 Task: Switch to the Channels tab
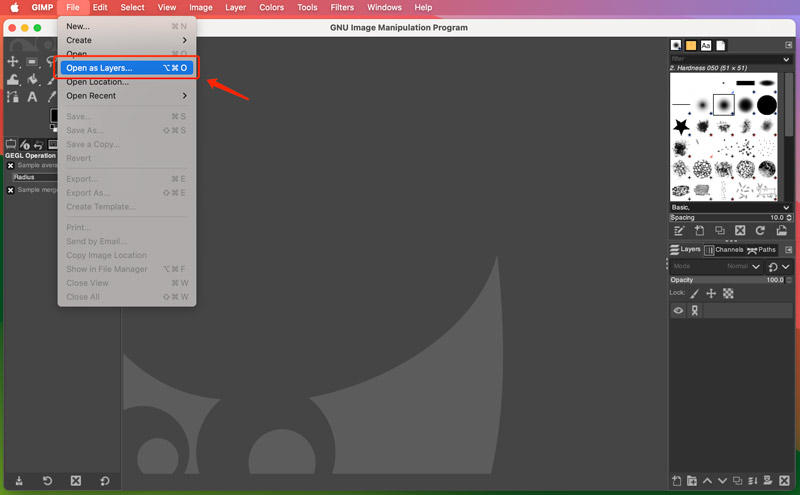pos(724,250)
